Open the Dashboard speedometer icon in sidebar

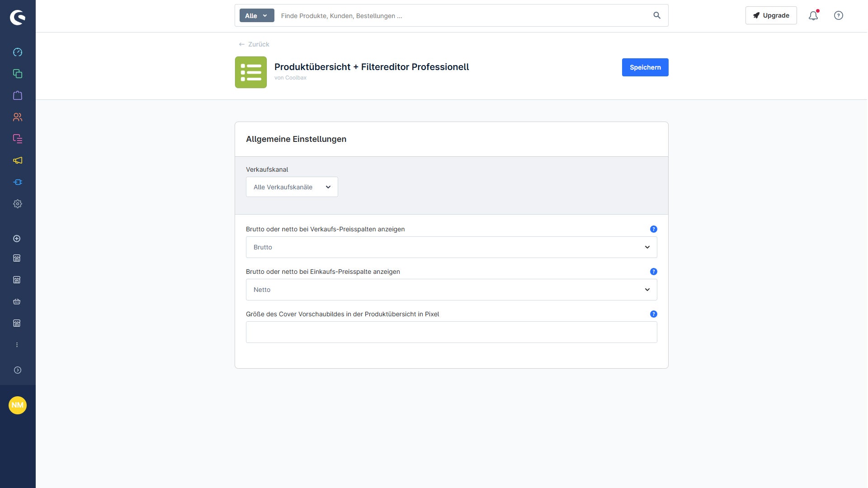(x=18, y=52)
